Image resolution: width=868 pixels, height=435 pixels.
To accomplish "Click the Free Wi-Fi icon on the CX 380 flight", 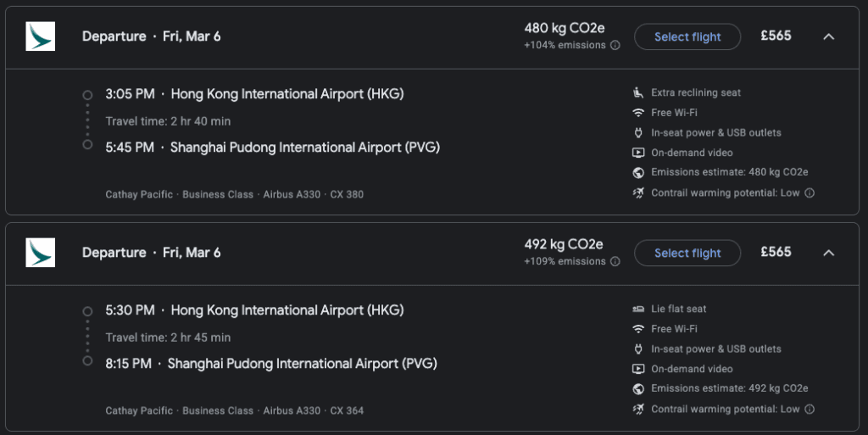I will tap(638, 113).
